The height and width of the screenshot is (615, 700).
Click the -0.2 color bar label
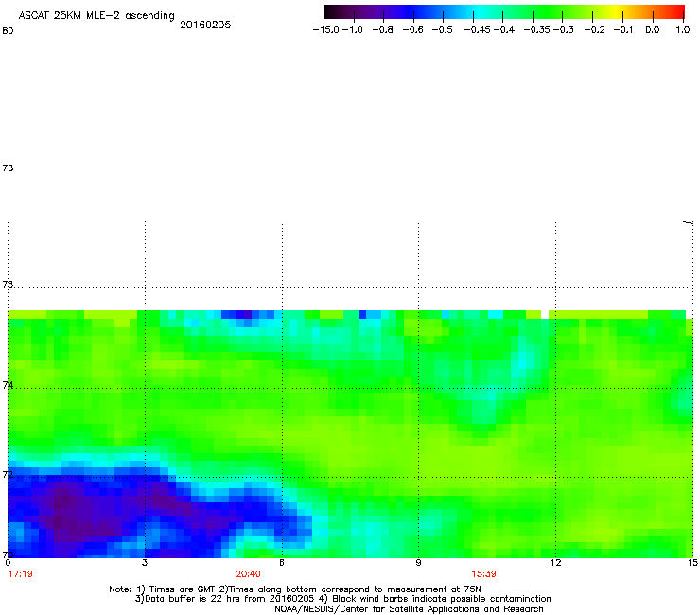594,30
